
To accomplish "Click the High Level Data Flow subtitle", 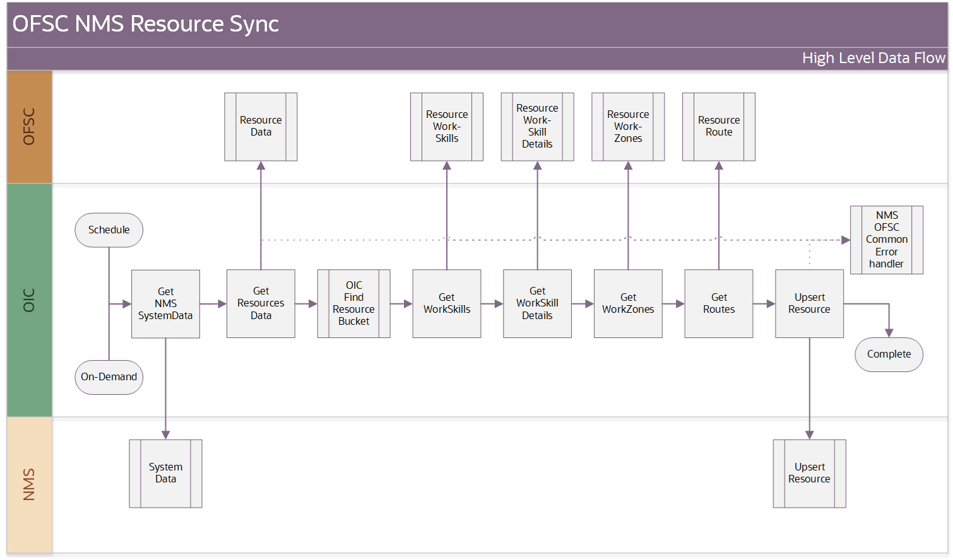I will pyautogui.click(x=873, y=58).
